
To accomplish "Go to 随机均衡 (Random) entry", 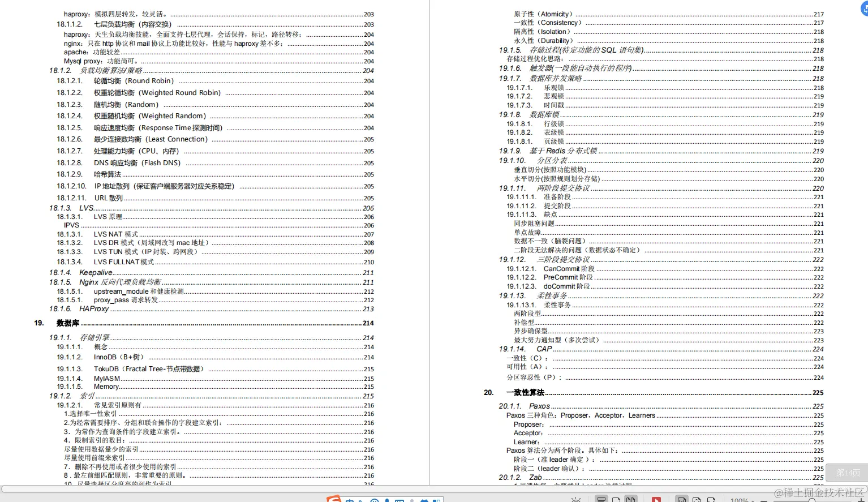I will 215,105.
